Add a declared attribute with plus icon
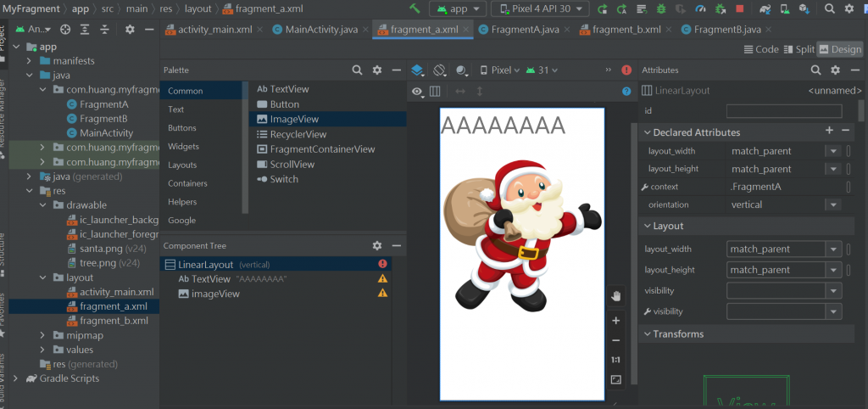The height and width of the screenshot is (409, 868). pyautogui.click(x=829, y=131)
